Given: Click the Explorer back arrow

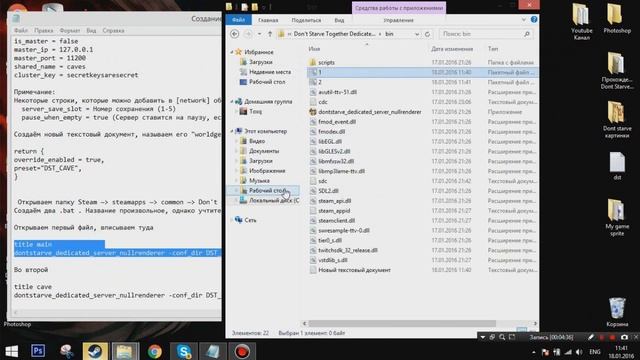Looking at the screenshot, I should pyautogui.click(x=234, y=34).
